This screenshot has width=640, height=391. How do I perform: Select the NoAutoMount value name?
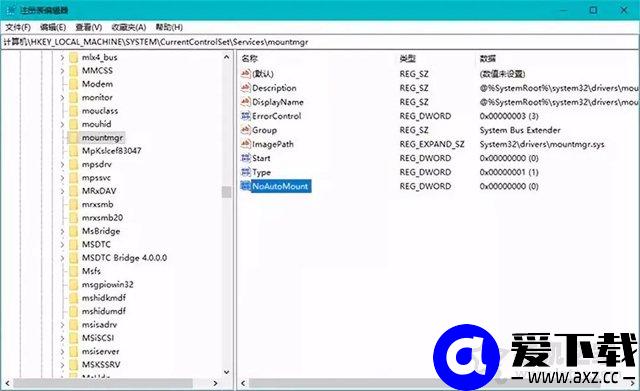[x=280, y=186]
